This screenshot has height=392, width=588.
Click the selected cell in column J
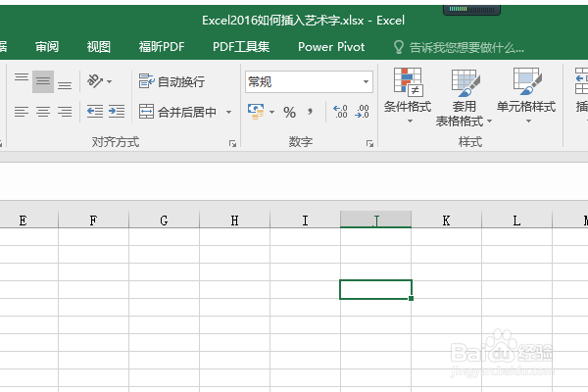click(x=375, y=290)
